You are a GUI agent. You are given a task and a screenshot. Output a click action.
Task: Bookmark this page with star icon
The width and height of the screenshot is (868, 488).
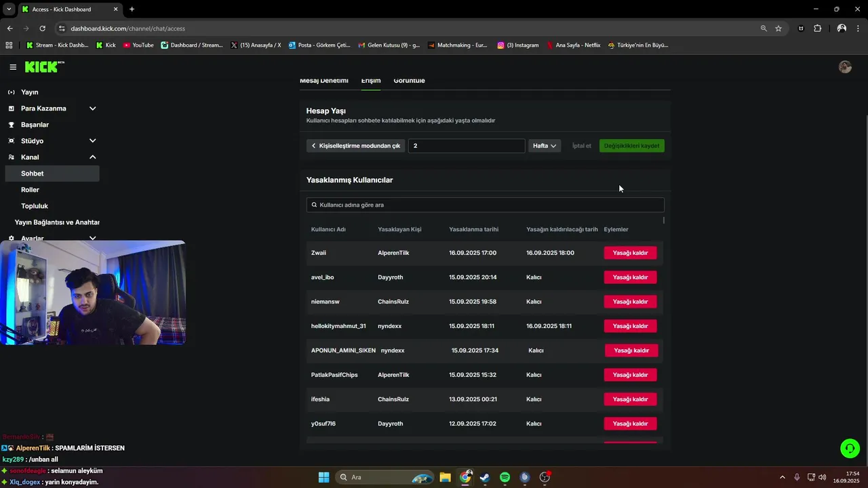point(778,28)
